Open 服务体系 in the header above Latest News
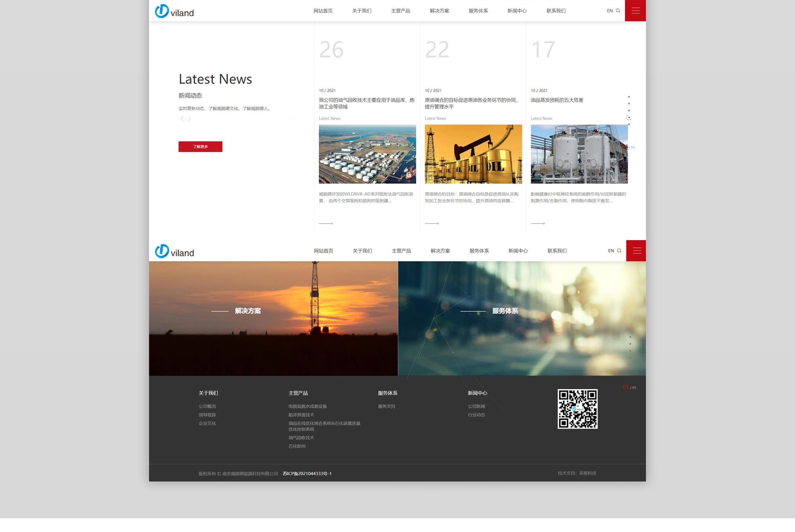This screenshot has height=532, width=795. pyautogui.click(x=478, y=11)
